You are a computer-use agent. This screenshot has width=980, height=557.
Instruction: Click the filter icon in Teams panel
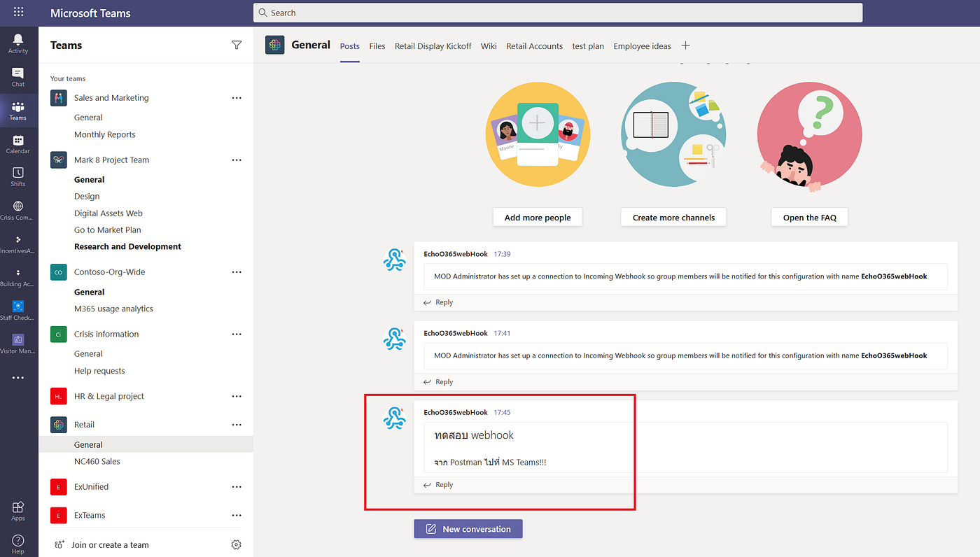[237, 45]
